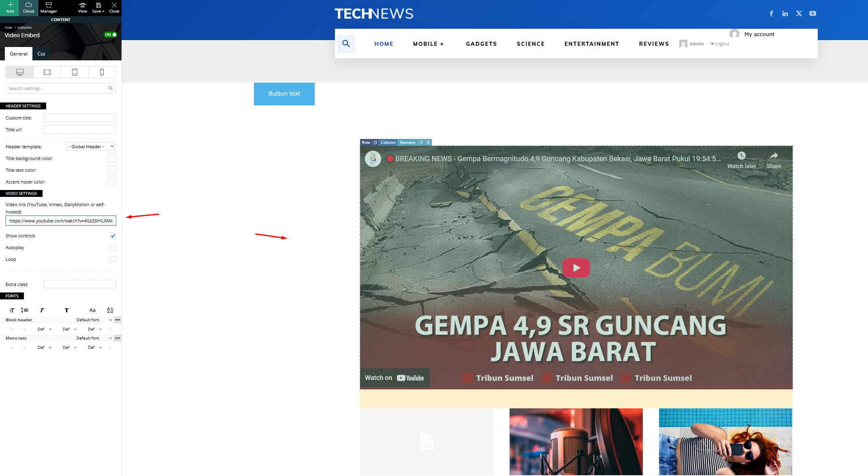Click the Element delete trash icon

[x=428, y=143]
